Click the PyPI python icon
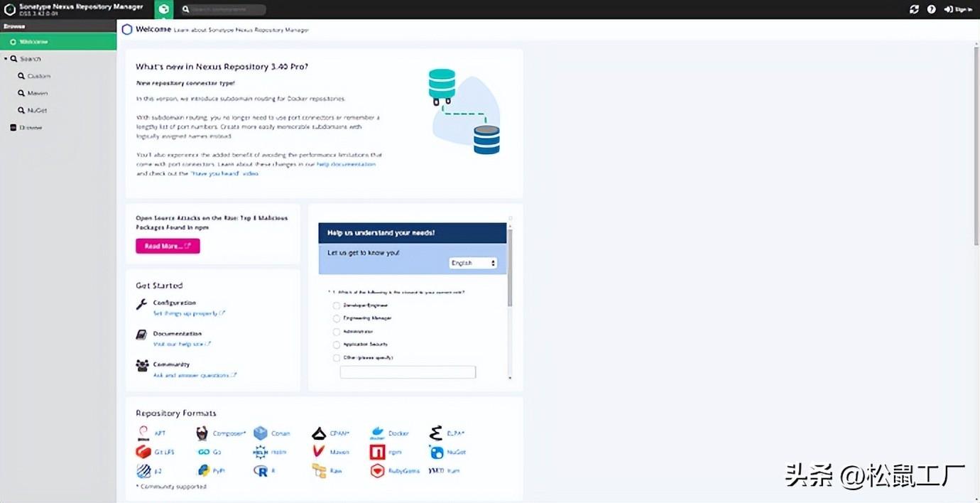The width and height of the screenshot is (980, 503). 202,470
